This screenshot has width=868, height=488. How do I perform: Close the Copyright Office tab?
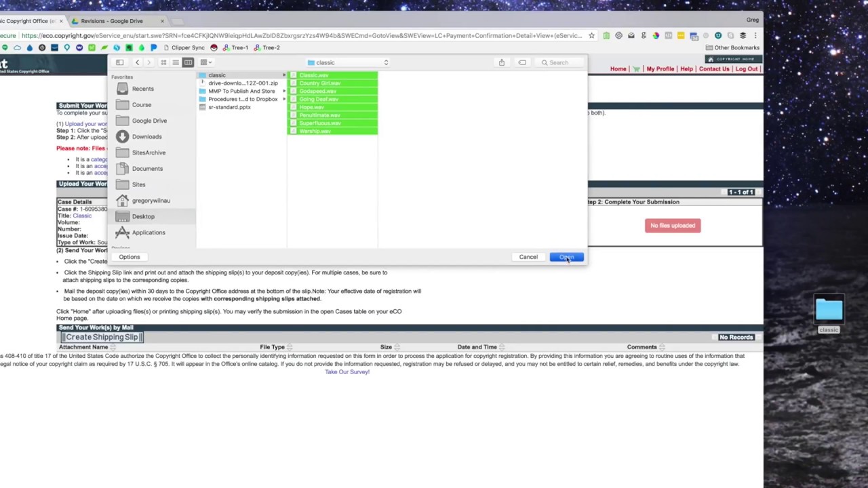click(x=60, y=21)
